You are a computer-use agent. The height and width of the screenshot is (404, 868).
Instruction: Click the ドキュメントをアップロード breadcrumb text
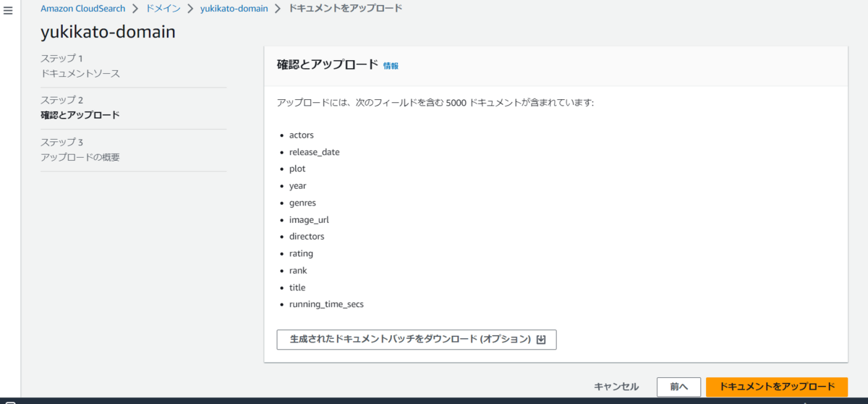pos(346,9)
